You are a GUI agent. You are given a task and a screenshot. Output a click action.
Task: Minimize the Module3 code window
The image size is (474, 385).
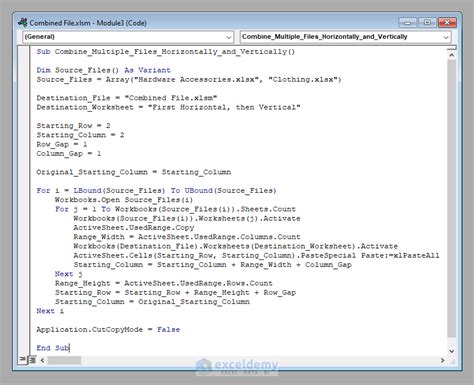407,22
